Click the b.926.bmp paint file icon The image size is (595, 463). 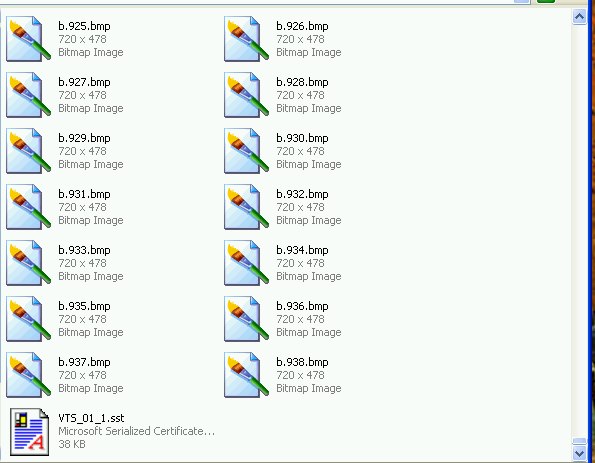click(x=246, y=38)
